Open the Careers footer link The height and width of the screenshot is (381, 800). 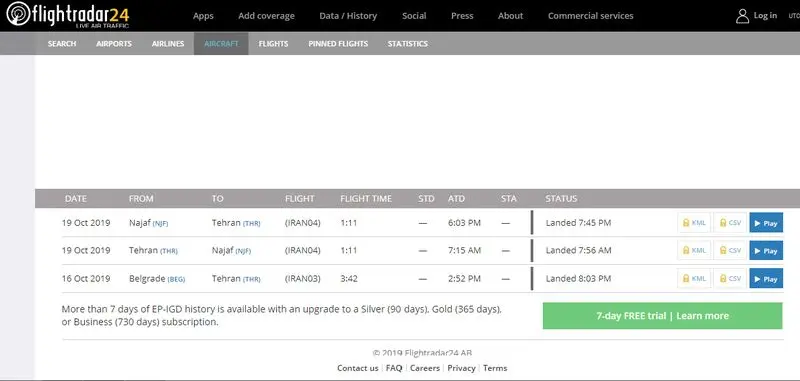coord(424,368)
